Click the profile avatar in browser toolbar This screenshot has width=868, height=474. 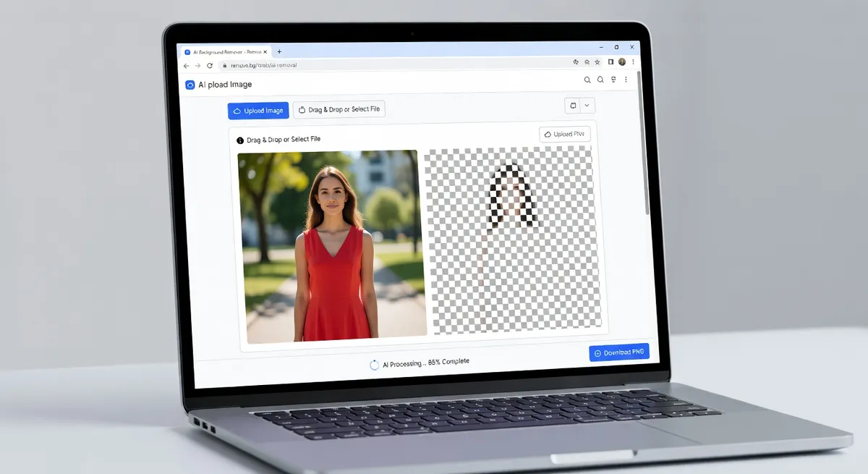click(622, 62)
